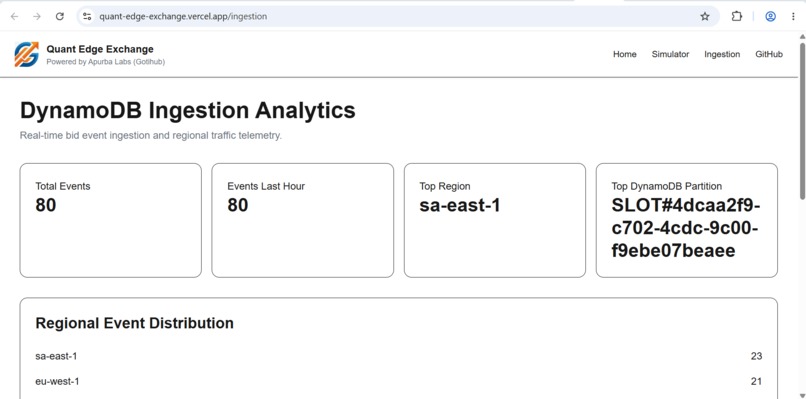
Task: Click the count 23 for sa-east-1
Action: [x=756, y=356]
